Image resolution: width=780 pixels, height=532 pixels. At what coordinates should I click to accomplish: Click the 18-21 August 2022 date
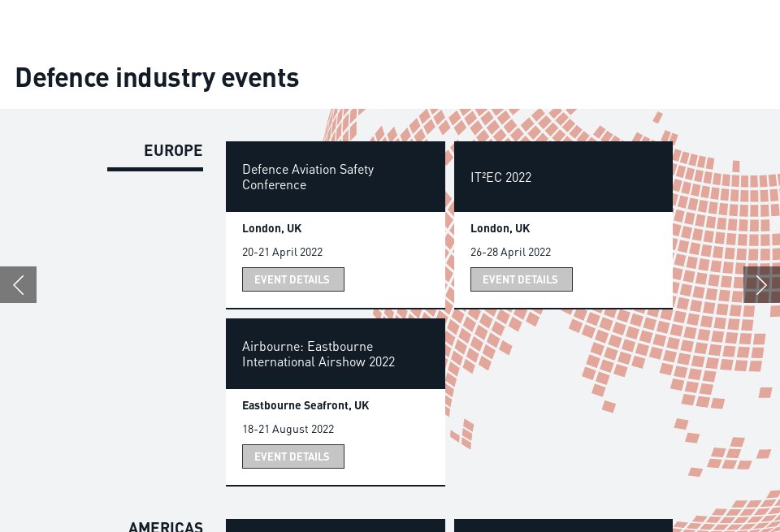(288, 429)
